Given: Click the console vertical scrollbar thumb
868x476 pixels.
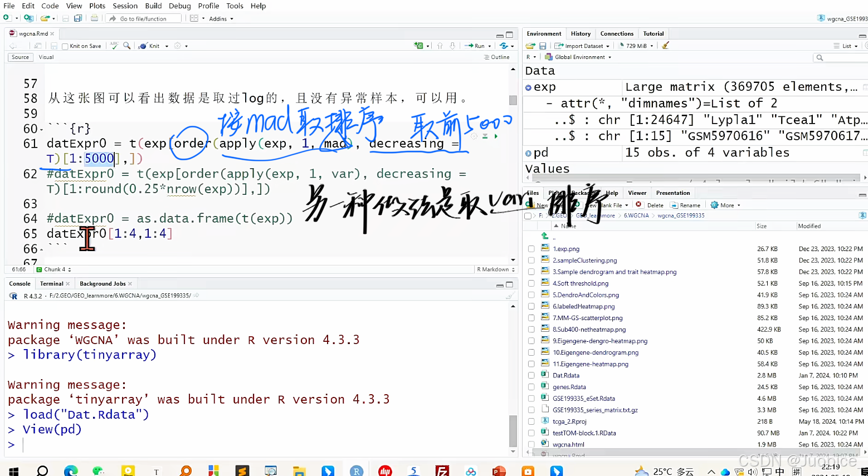Looking at the screenshot, I should click(513, 431).
